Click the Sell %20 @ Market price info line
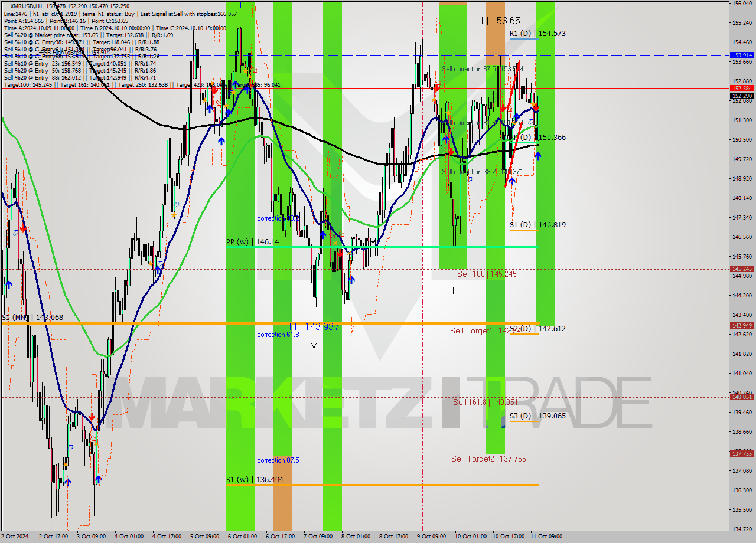Viewport: 756px width, 543px height. coord(88,35)
